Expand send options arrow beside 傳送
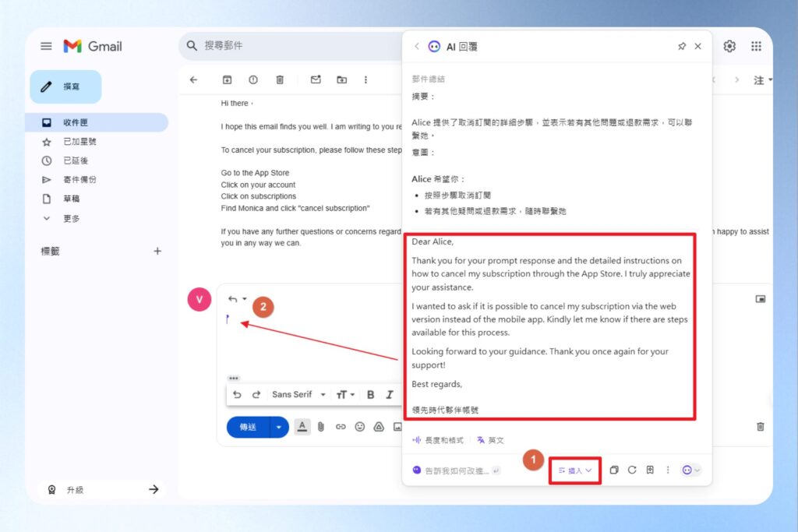 pos(279,427)
